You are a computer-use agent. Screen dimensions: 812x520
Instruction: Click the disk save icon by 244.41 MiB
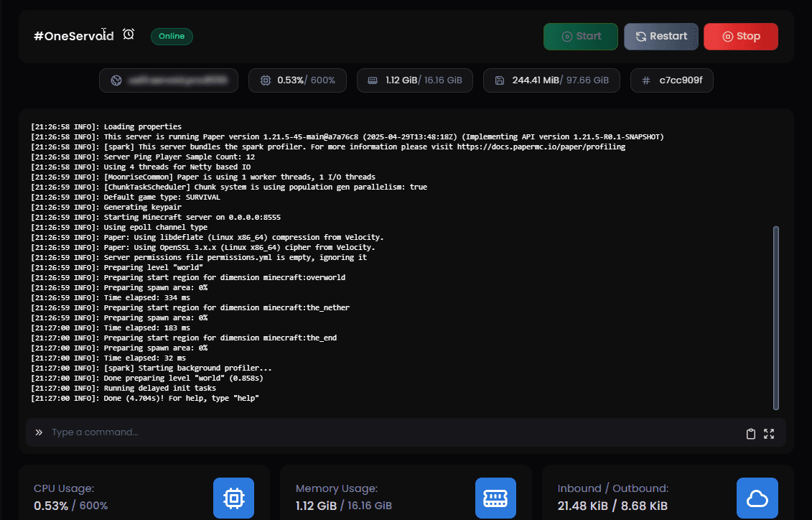pos(500,80)
